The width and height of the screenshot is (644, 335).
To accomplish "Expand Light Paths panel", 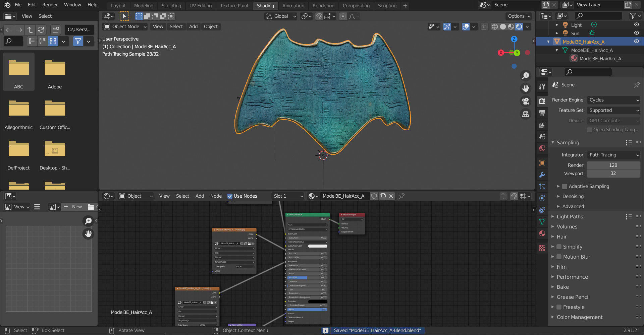I will coord(570,217).
